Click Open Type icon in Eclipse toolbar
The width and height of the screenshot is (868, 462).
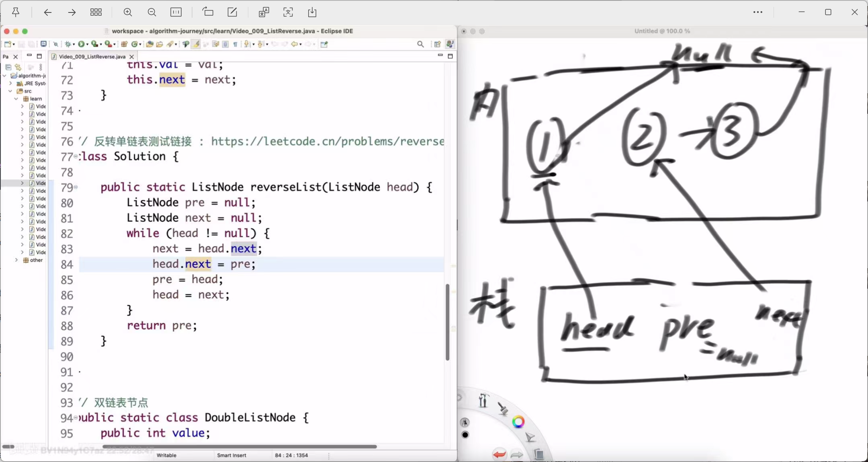pos(149,44)
